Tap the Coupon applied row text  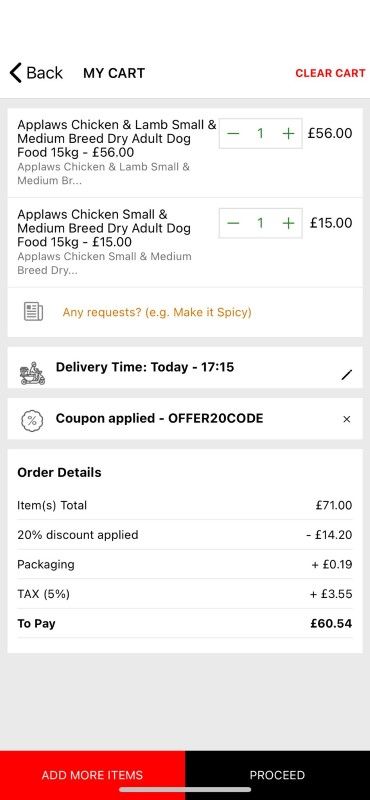159,419
